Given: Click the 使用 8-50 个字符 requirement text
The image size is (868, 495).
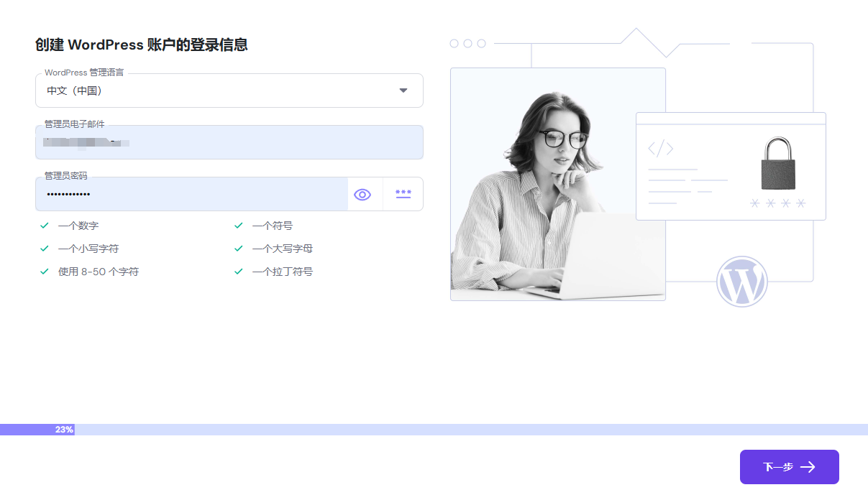Looking at the screenshot, I should [x=99, y=272].
